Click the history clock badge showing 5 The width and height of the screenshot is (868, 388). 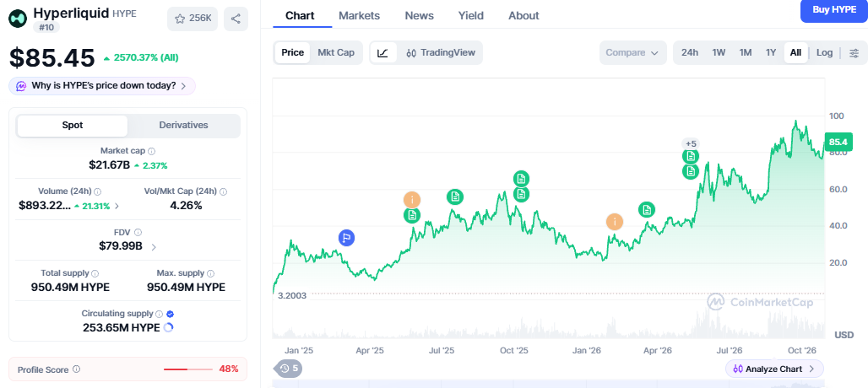(289, 368)
